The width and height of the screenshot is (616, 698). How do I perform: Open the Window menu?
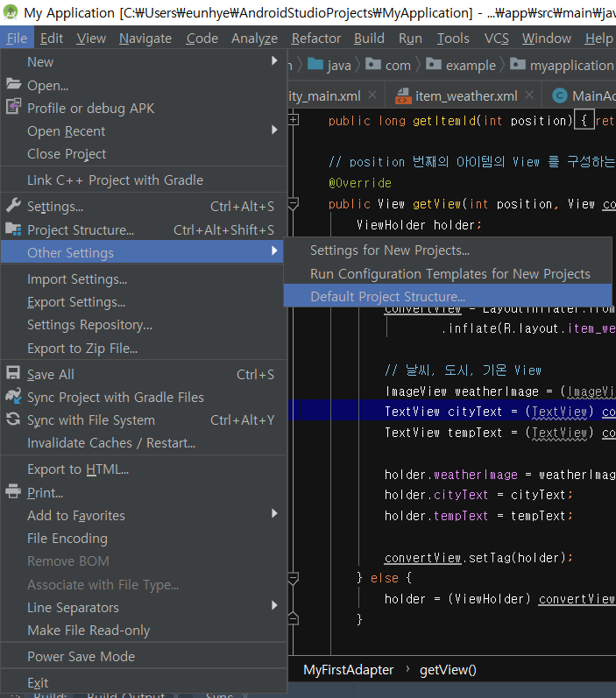[547, 39]
